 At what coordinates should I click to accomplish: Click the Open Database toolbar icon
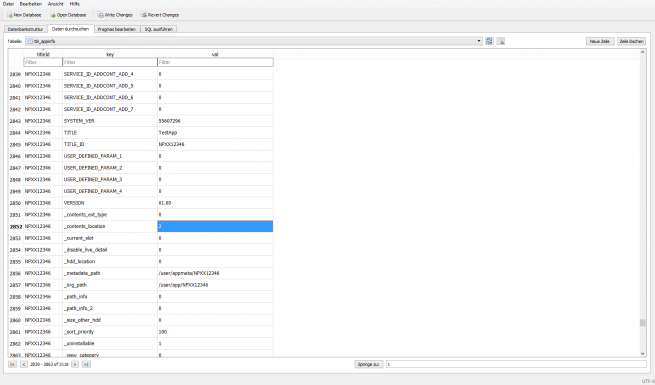pos(53,15)
